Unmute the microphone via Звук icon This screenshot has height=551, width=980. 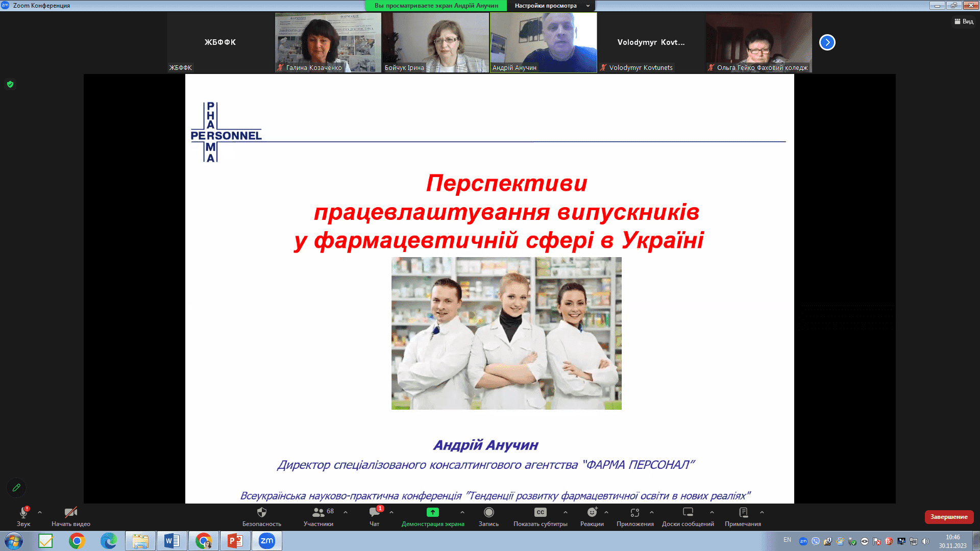tap(23, 516)
